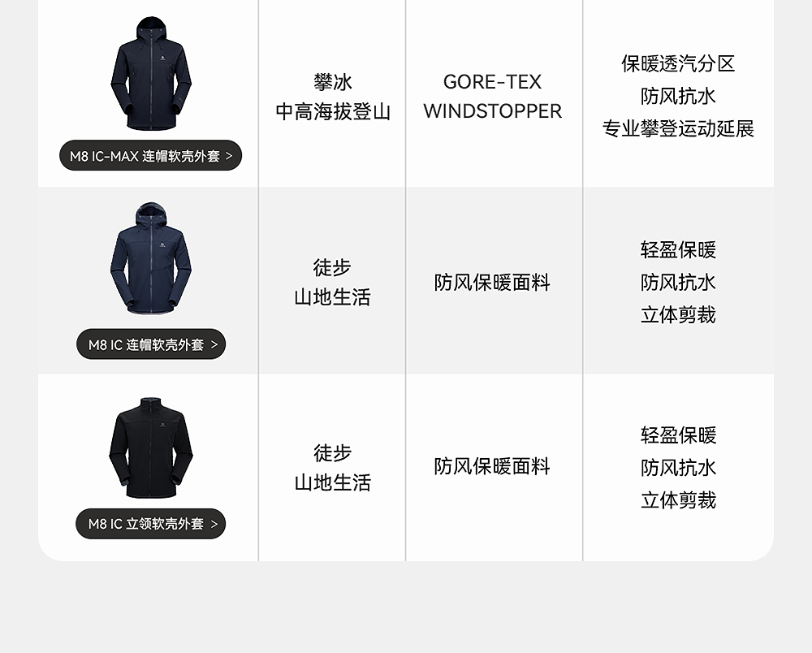Viewport: 812px width, 653px height.
Task: Click 徒步 山地生活 cell in stand-collar row
Action: tap(332, 468)
